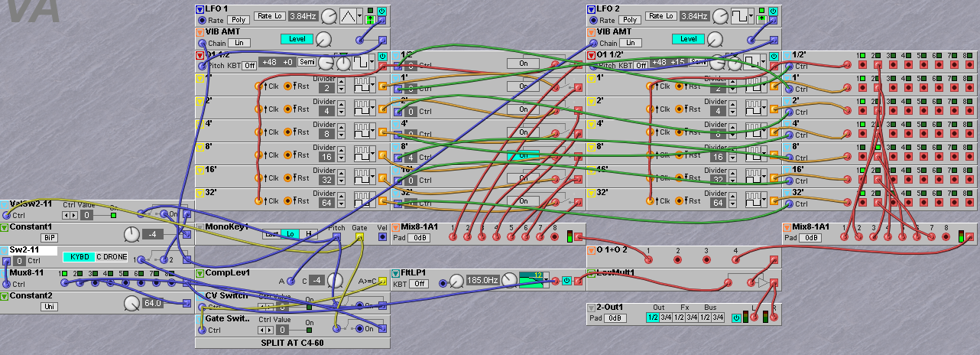The image size is (980, 355).
Task: Click left Mix8-1A1 input 8 connector
Action: 555,237
